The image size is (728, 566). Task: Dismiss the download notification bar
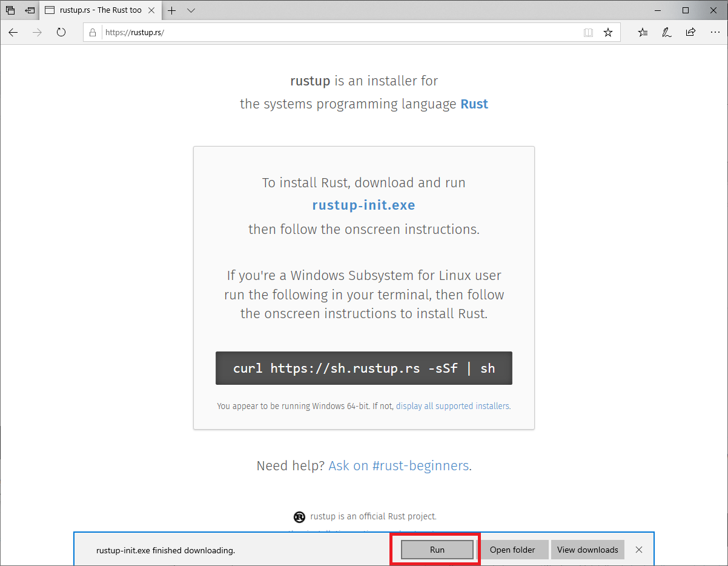coord(639,550)
